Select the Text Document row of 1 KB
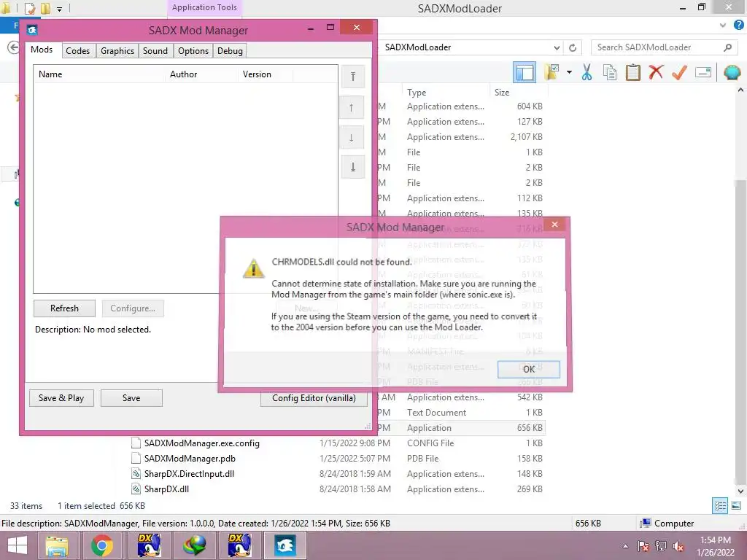The image size is (747, 560). click(x=436, y=413)
